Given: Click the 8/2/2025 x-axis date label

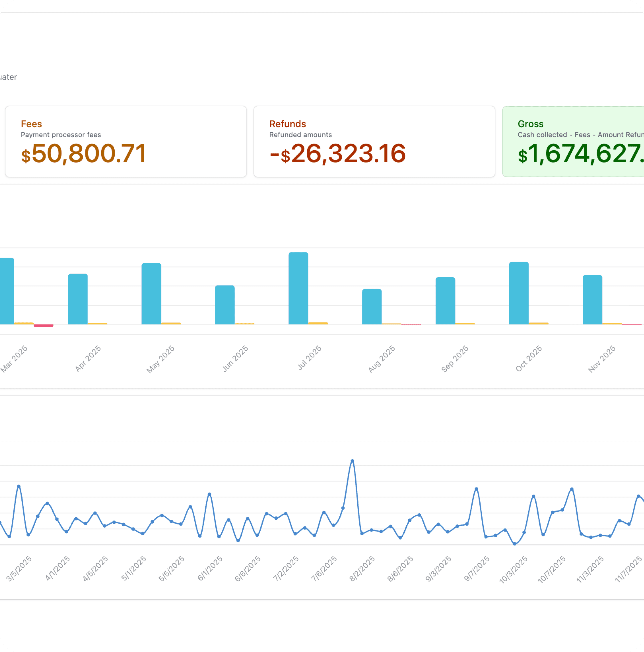Looking at the screenshot, I should pyautogui.click(x=362, y=569).
